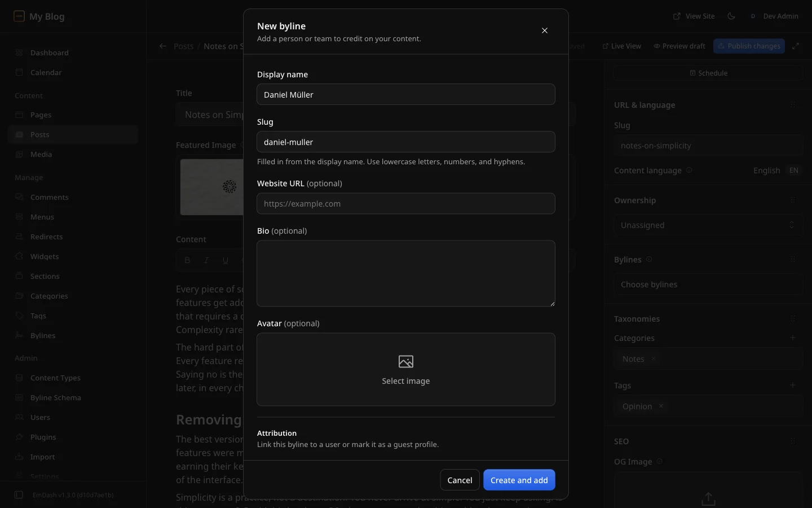
Task: Click the Display name field
Action: click(406, 94)
